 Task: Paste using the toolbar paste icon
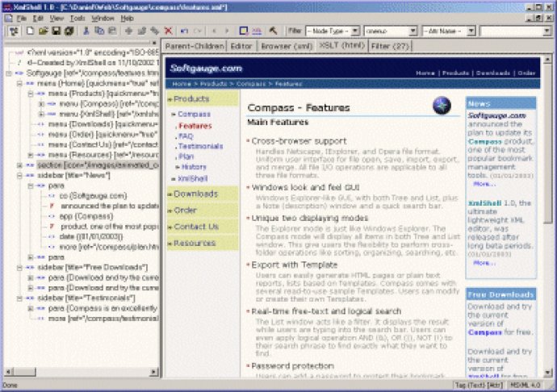point(112,31)
